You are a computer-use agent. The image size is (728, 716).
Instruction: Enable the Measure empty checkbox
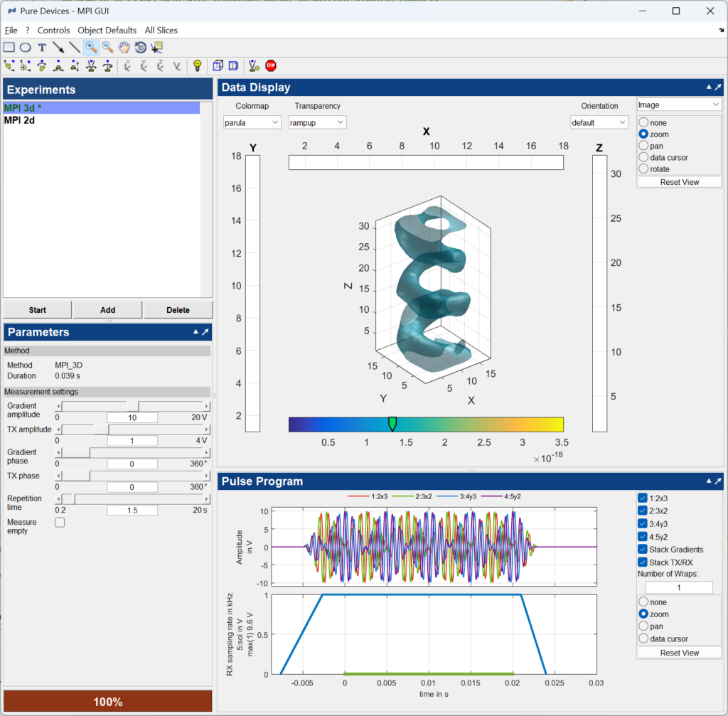(60, 523)
